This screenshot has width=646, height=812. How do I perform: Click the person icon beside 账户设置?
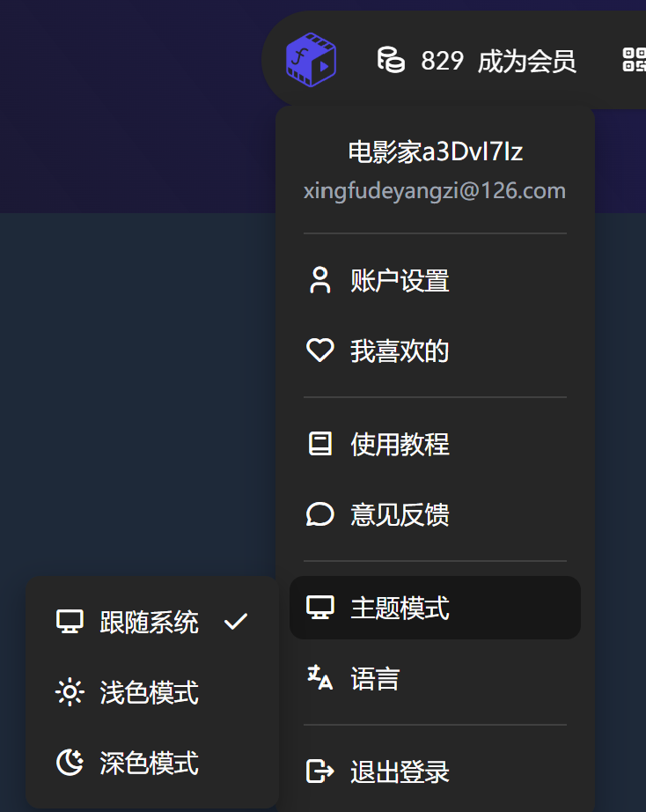319,280
